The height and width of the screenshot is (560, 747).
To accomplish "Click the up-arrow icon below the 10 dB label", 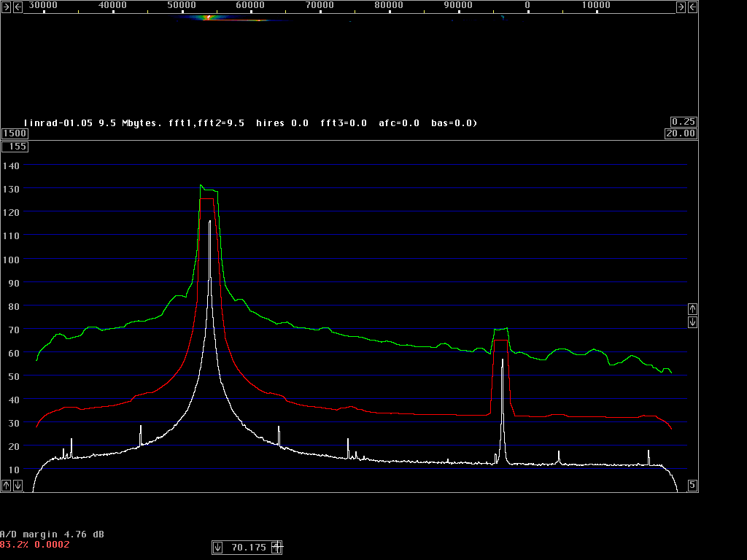I will click(6, 486).
